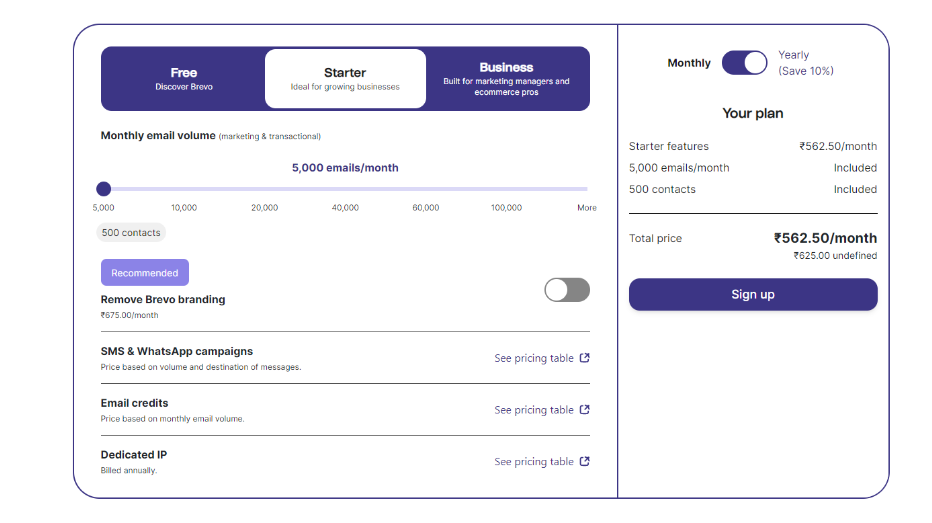
Task: Click Starter features row label
Action: tap(669, 146)
